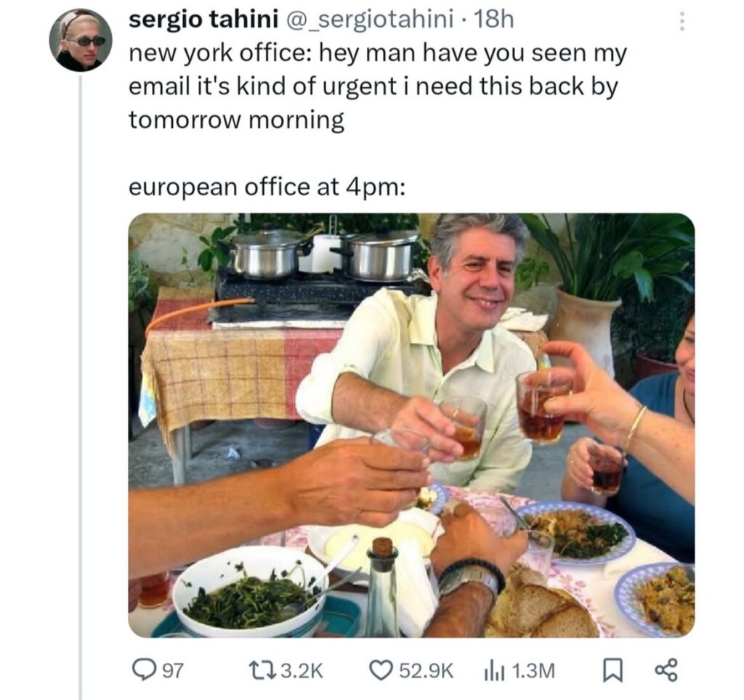Open the attached photo of people toasting

coord(411,425)
